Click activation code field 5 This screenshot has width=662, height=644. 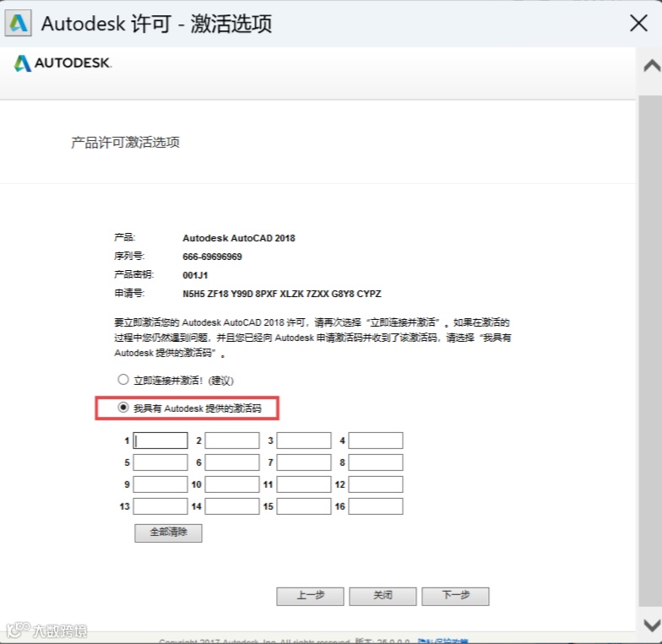pyautogui.click(x=160, y=463)
